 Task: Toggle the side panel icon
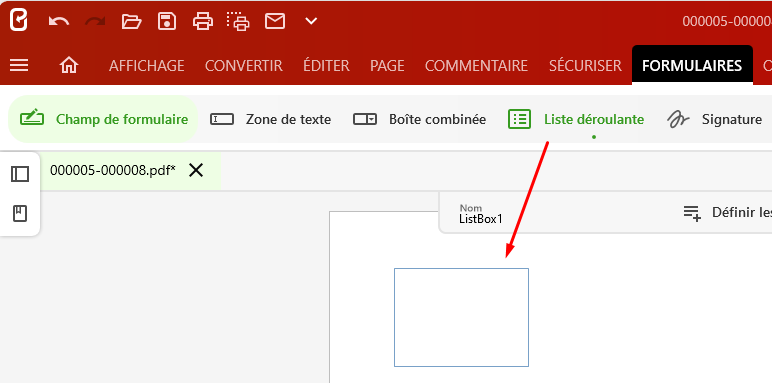click(20, 174)
